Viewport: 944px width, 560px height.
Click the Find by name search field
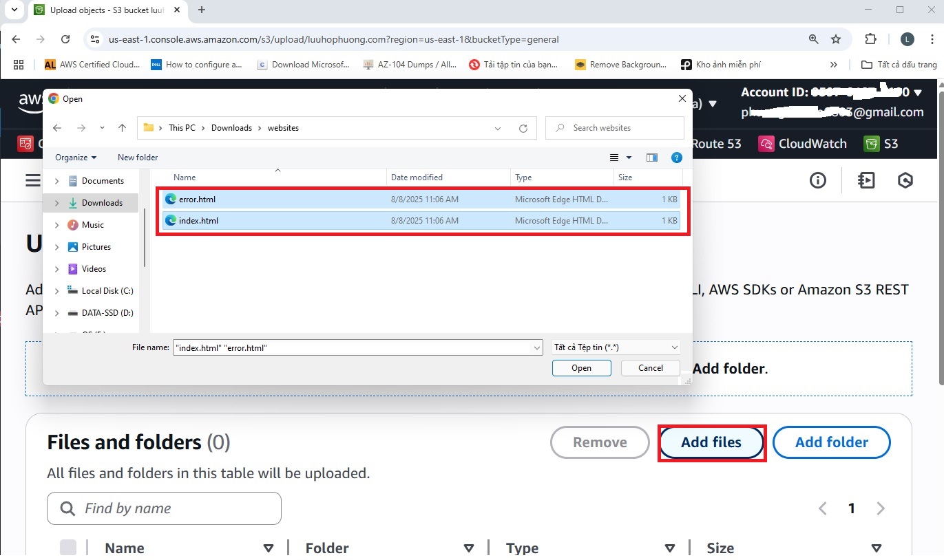click(164, 508)
